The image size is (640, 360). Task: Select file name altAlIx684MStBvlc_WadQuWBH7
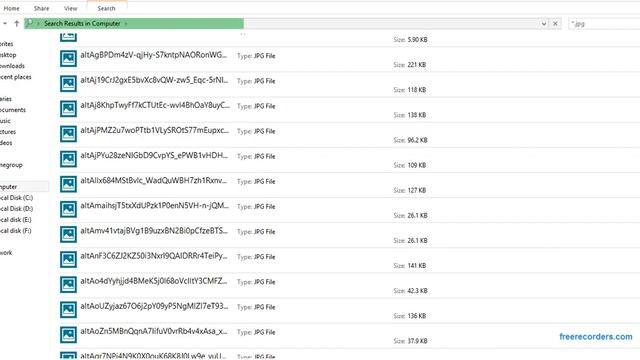pos(153,181)
